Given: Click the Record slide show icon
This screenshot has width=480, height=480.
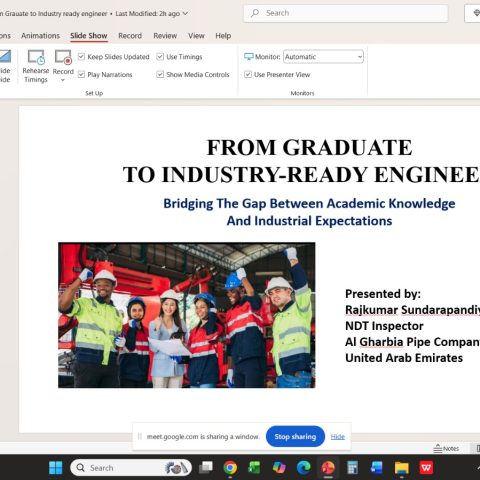Looking at the screenshot, I should point(63,57).
